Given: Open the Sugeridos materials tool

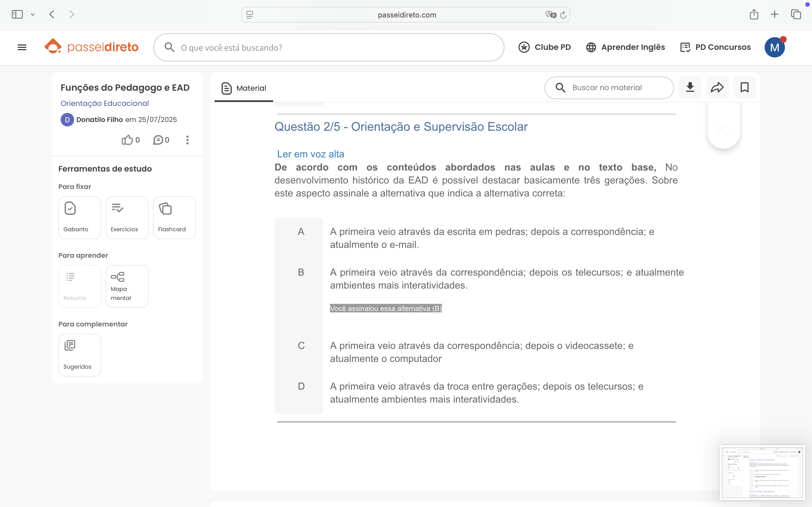Looking at the screenshot, I should coord(80,355).
